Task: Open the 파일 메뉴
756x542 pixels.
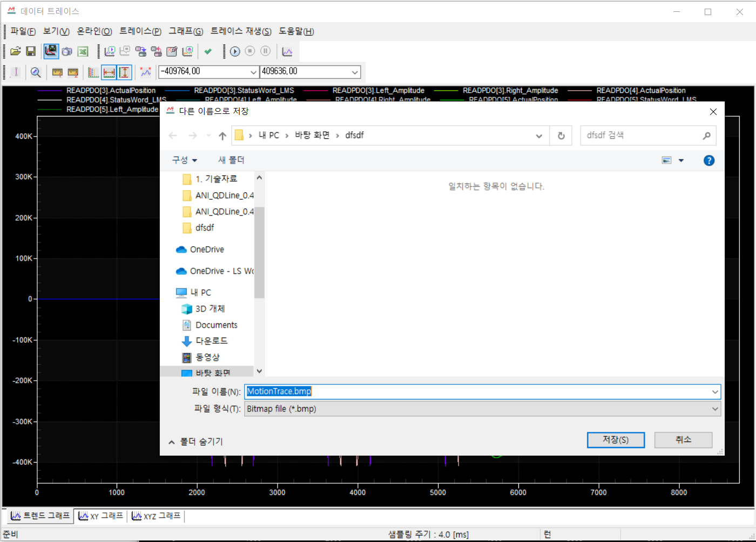Action: point(22,31)
